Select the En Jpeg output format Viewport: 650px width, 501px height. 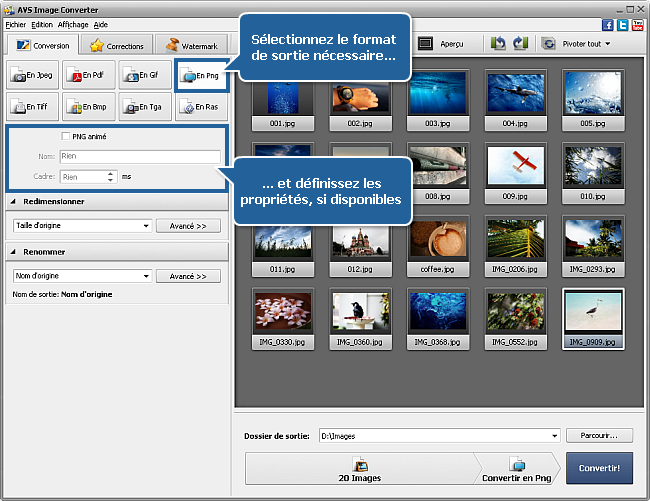tap(32, 75)
